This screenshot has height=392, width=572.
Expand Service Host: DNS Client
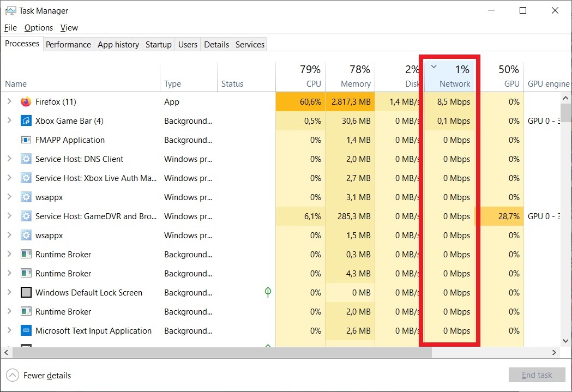9,159
